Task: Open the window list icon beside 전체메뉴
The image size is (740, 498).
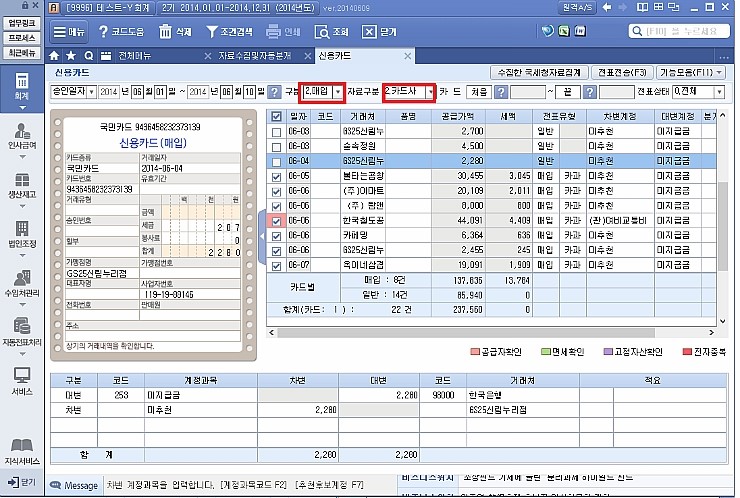Action: [106, 56]
